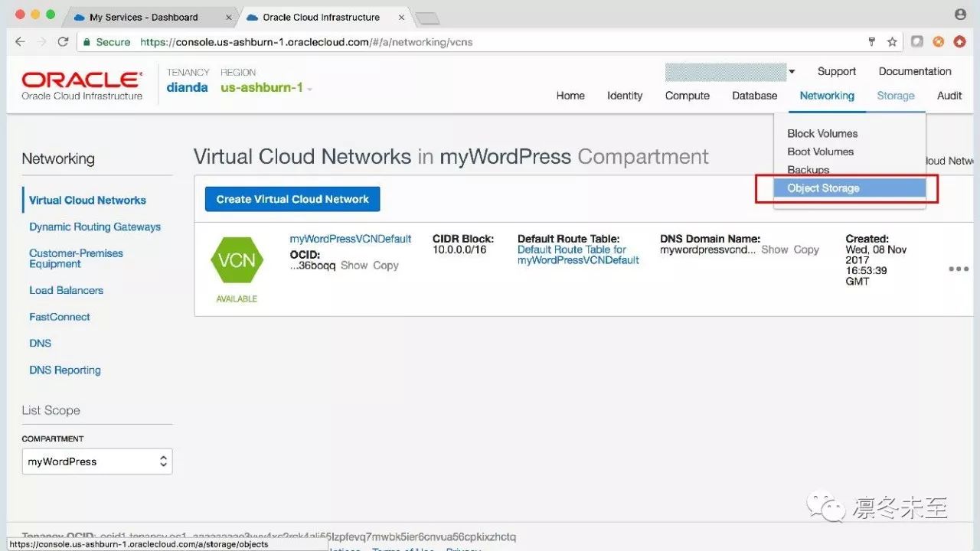
Task: Switch to the My Services - Dashboard tab
Action: click(x=143, y=18)
